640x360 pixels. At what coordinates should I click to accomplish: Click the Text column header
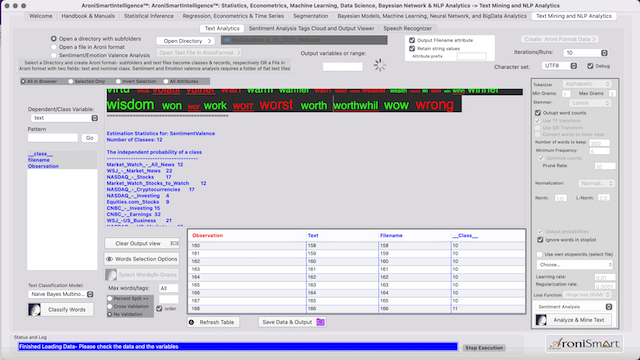coord(313,236)
